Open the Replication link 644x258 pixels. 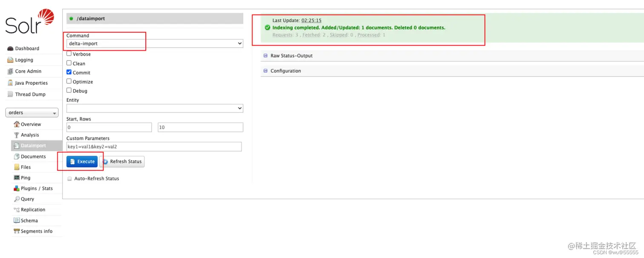tap(33, 209)
